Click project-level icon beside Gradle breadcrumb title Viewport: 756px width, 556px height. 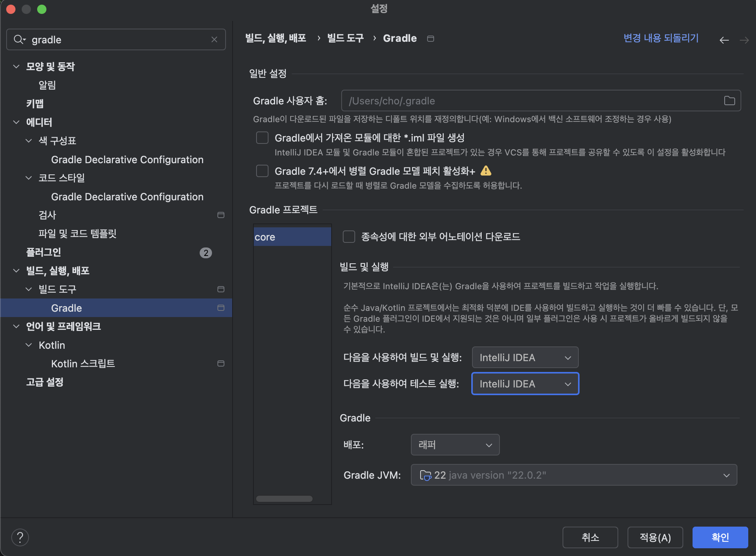(x=430, y=39)
